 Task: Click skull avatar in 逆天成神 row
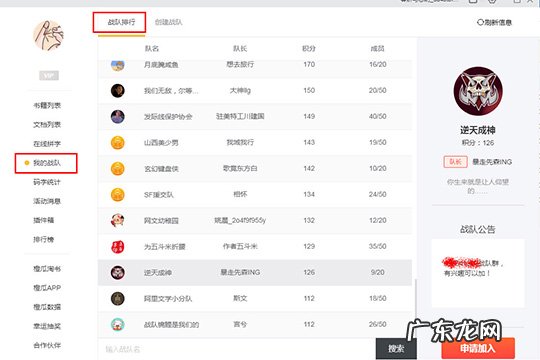click(117, 272)
